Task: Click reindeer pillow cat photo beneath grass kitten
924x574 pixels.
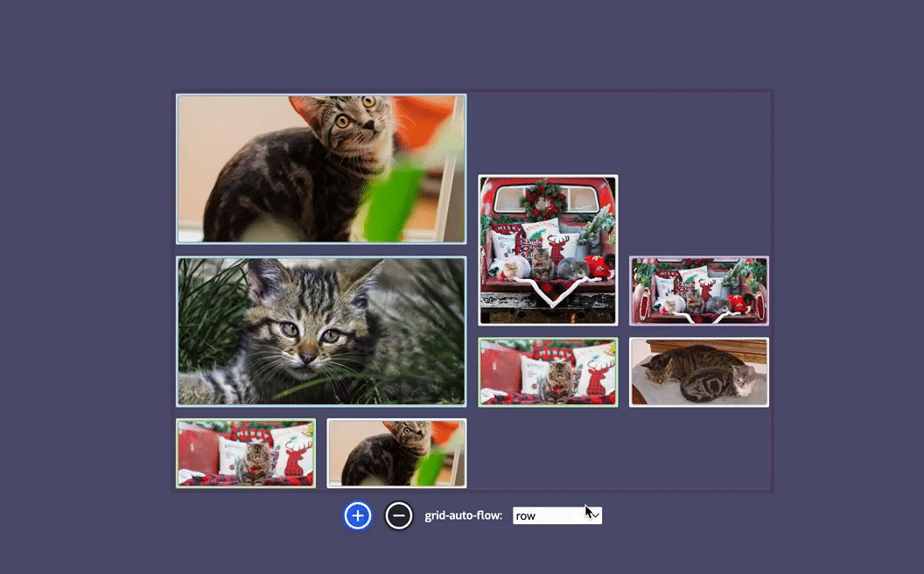Action: (x=246, y=453)
